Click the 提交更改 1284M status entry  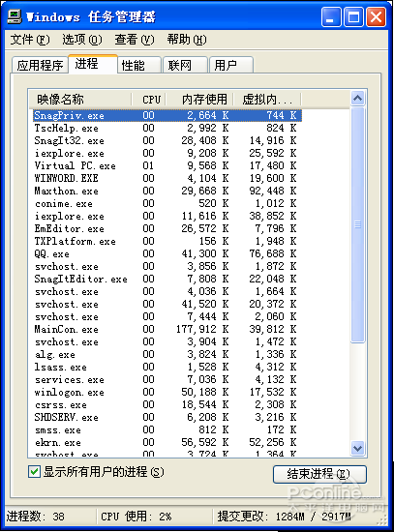284,517
